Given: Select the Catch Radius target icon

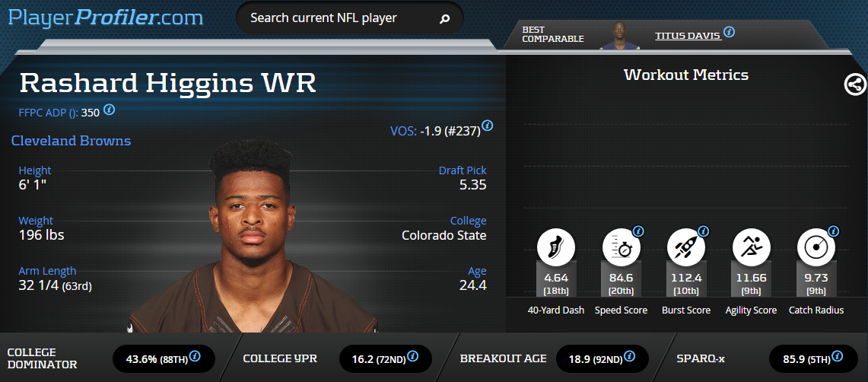Looking at the screenshot, I should pyautogui.click(x=816, y=247).
